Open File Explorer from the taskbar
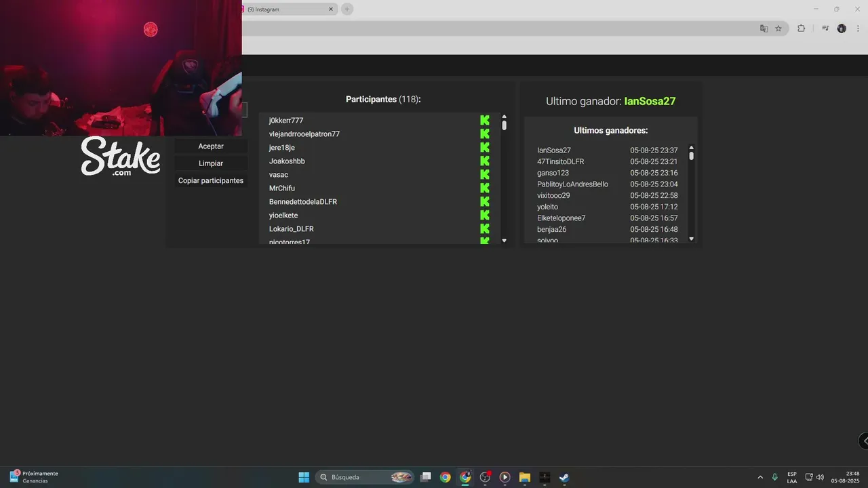Screen dimensions: 868x488 [x=524, y=477]
